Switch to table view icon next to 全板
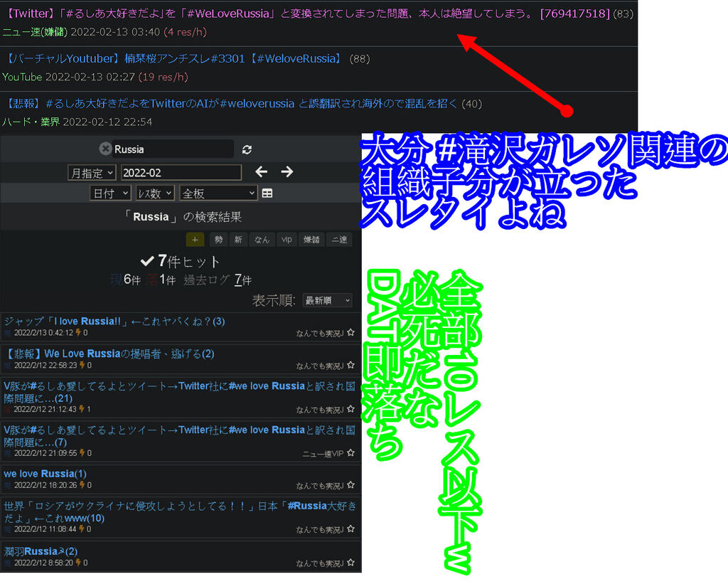The width and height of the screenshot is (728, 584). tap(267, 193)
